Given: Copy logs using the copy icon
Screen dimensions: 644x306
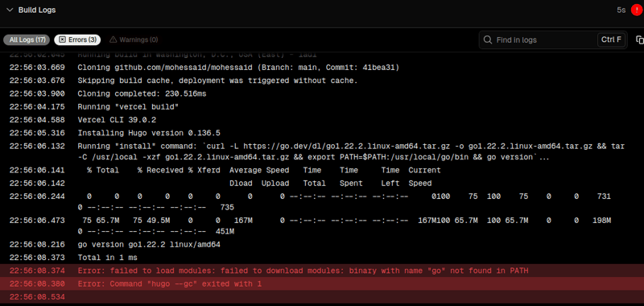Looking at the screenshot, I should 639,39.
